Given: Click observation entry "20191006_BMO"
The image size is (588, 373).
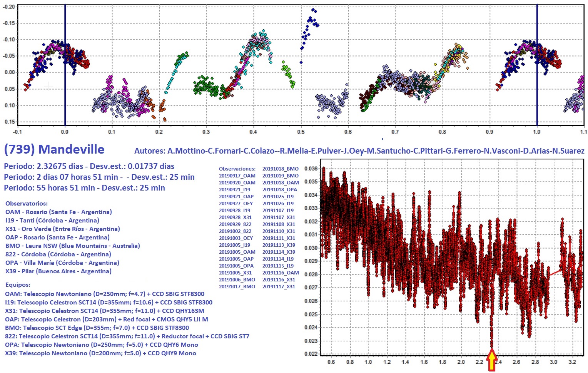Looking at the screenshot, I should [237, 279].
